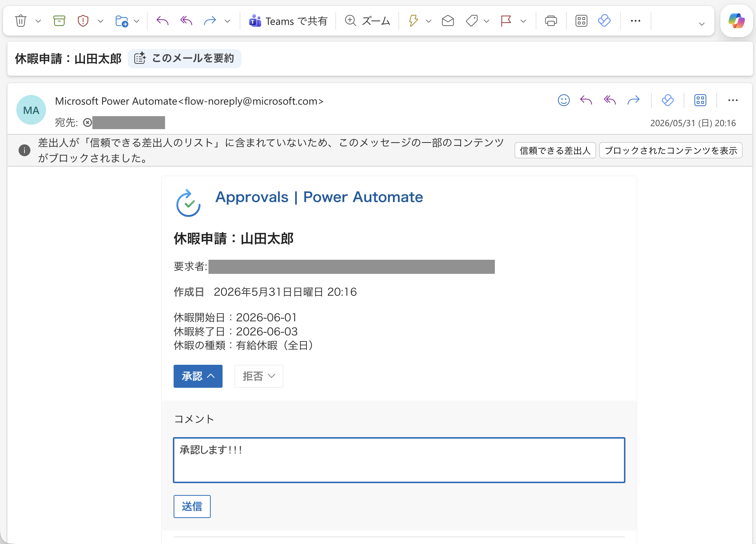The height and width of the screenshot is (544, 756).
Task: Share this email to Teams
Action: point(288,21)
